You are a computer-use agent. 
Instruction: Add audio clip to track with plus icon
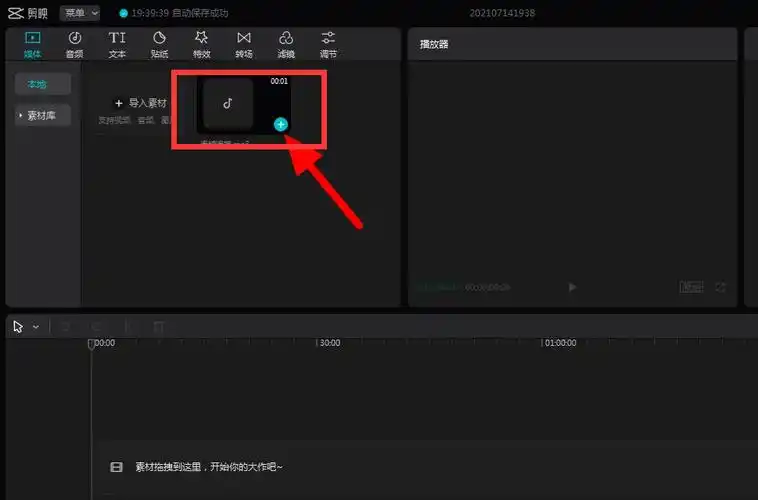coord(281,125)
